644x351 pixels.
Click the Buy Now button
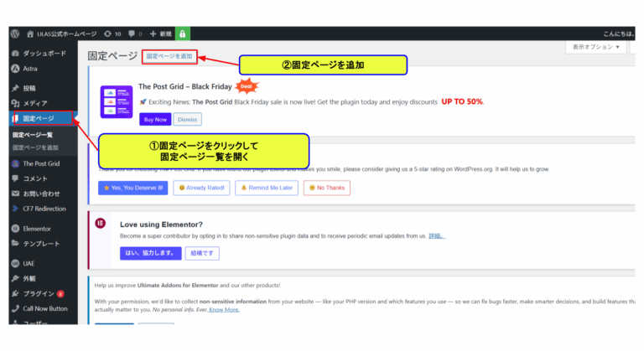155,120
